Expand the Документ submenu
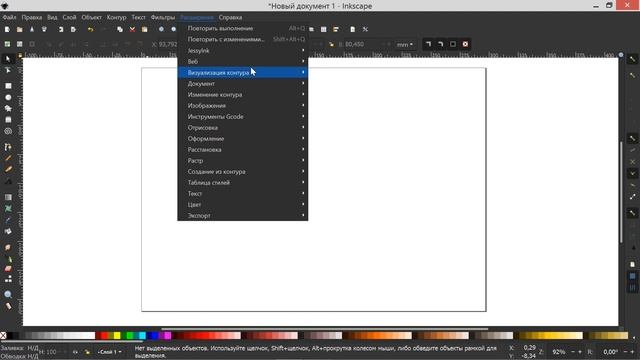 click(242, 84)
